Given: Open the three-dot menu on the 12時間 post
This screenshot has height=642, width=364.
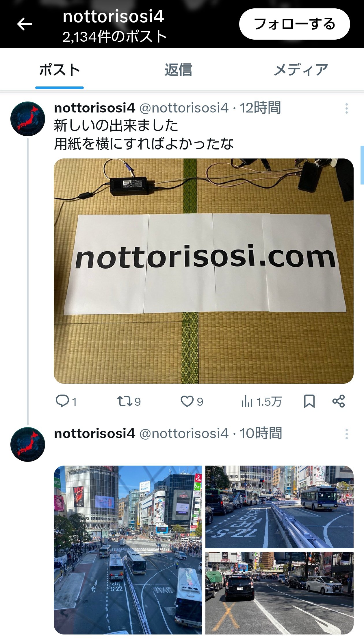Looking at the screenshot, I should [346, 108].
